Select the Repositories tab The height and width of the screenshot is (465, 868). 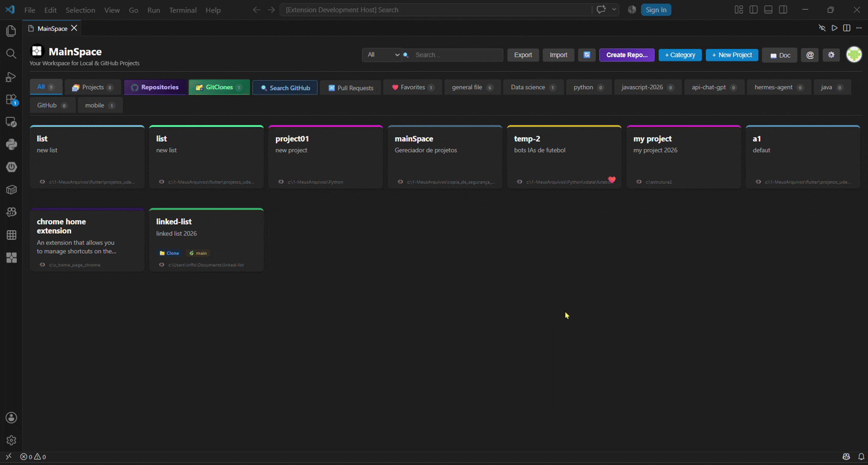155,87
